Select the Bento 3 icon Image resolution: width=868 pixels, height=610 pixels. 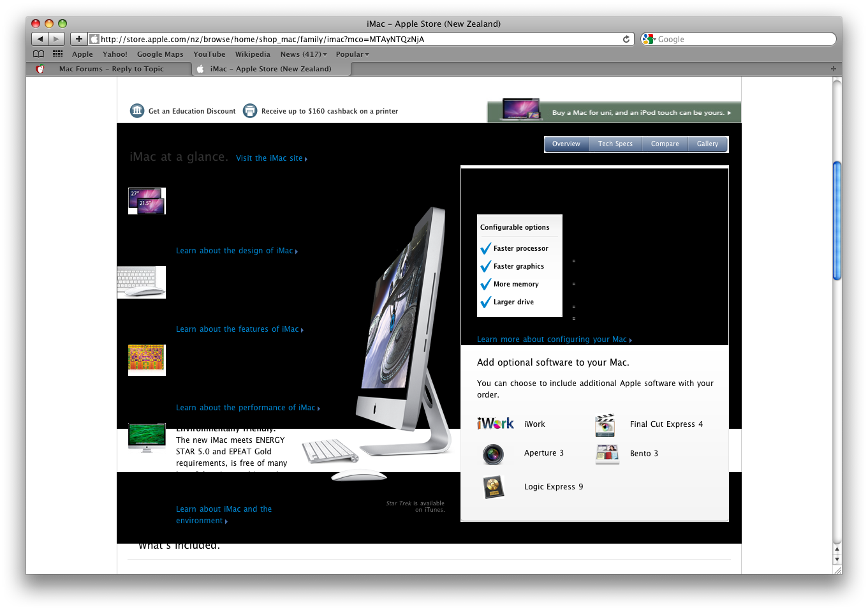(607, 454)
